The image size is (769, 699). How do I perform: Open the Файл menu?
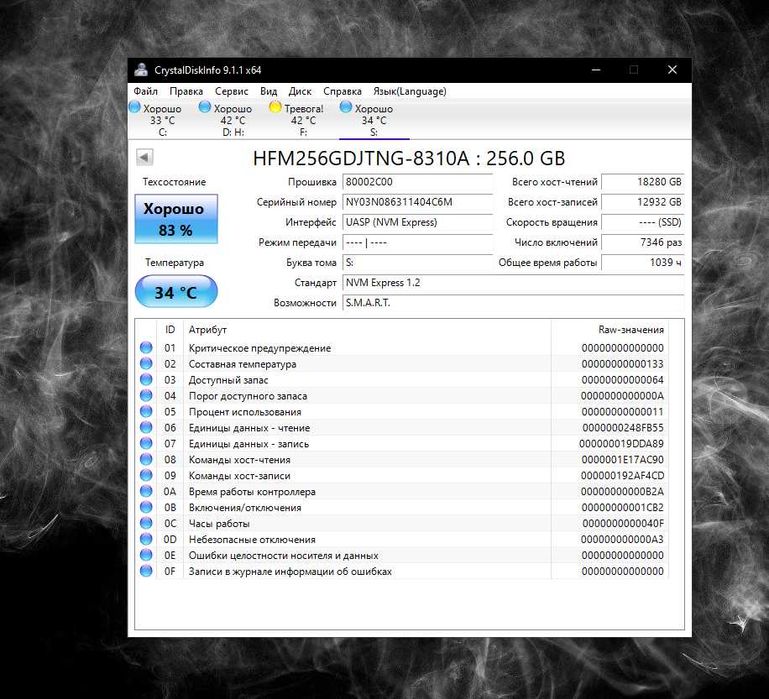click(146, 91)
